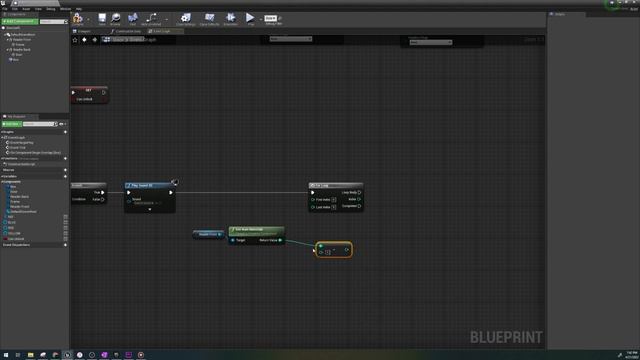
Task: Click the graph breadcrumb grid icon
Action: coord(107,40)
